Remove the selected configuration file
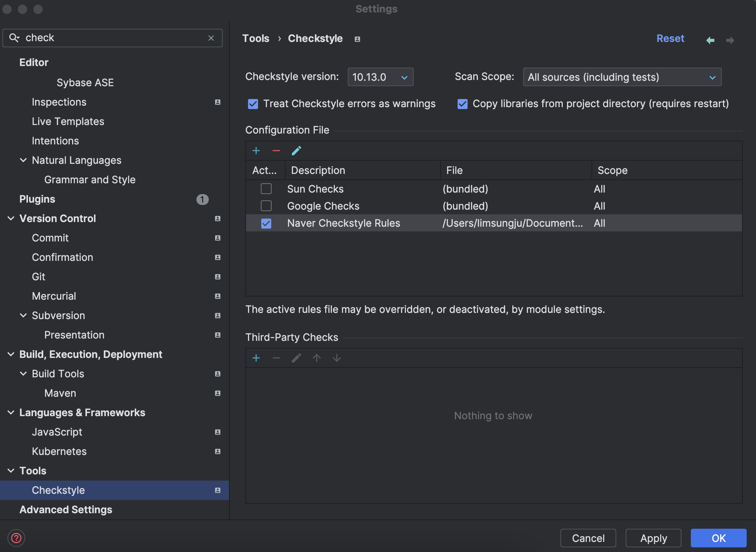Viewport: 756px width, 552px height. coord(276,151)
